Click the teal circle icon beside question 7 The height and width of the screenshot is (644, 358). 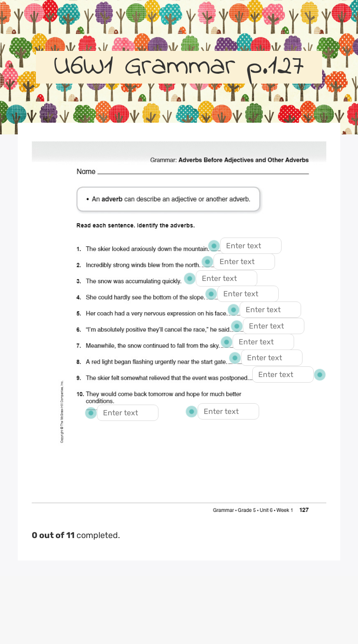coord(227,342)
